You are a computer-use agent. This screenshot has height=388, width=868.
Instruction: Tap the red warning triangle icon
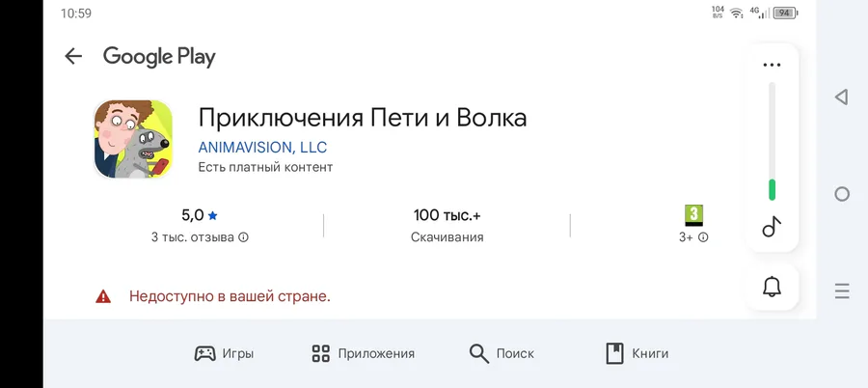pos(103,296)
